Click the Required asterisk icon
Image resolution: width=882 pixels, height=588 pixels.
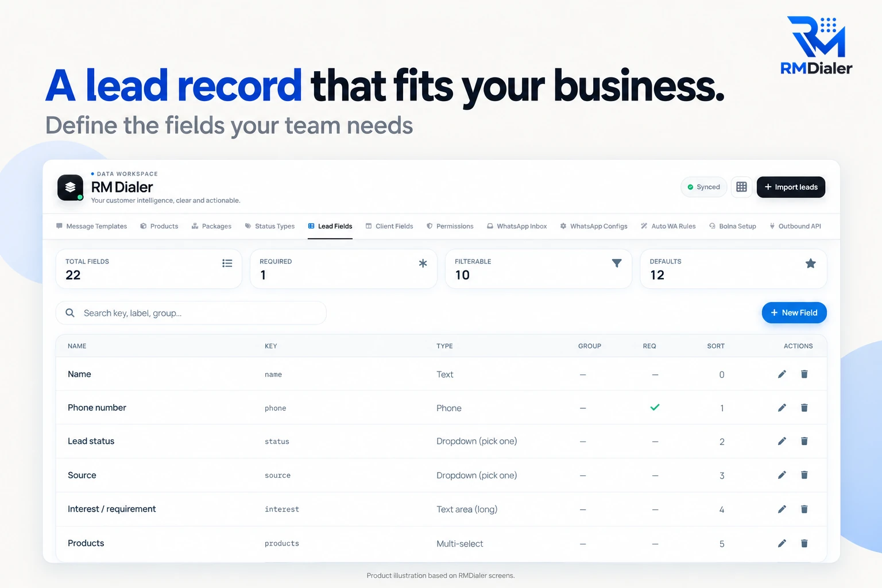[x=423, y=263]
